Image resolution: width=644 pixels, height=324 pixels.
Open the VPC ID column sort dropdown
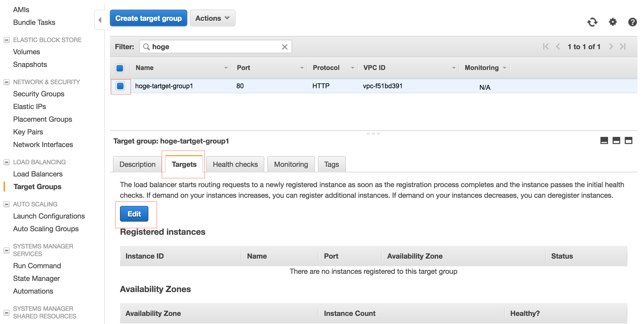click(x=454, y=68)
